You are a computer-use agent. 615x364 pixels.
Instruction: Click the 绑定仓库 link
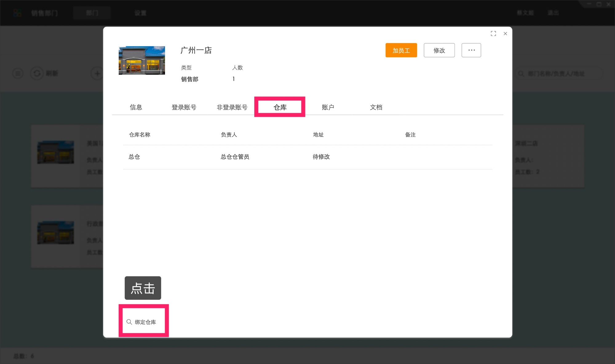(x=145, y=322)
